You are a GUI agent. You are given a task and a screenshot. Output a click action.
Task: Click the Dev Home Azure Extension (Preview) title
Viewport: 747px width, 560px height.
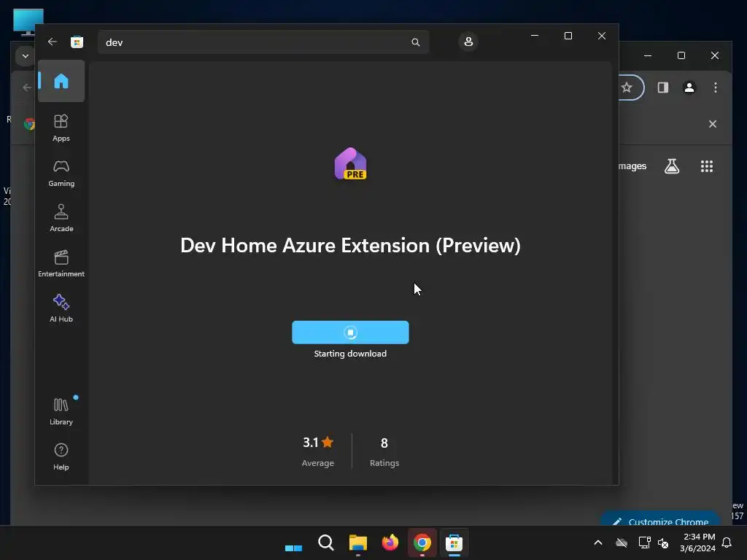pyautogui.click(x=350, y=246)
